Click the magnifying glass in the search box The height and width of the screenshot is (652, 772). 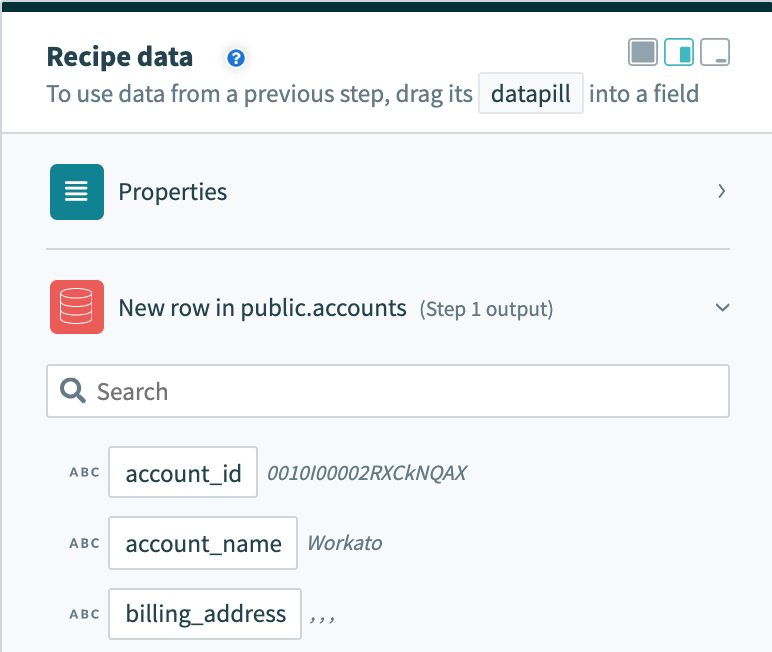(73, 391)
